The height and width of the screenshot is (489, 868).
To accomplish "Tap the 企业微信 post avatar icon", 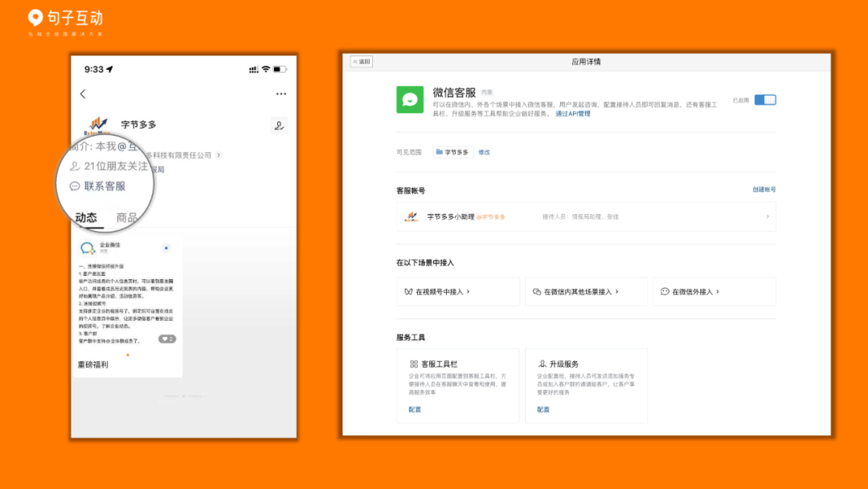I will 88,248.
